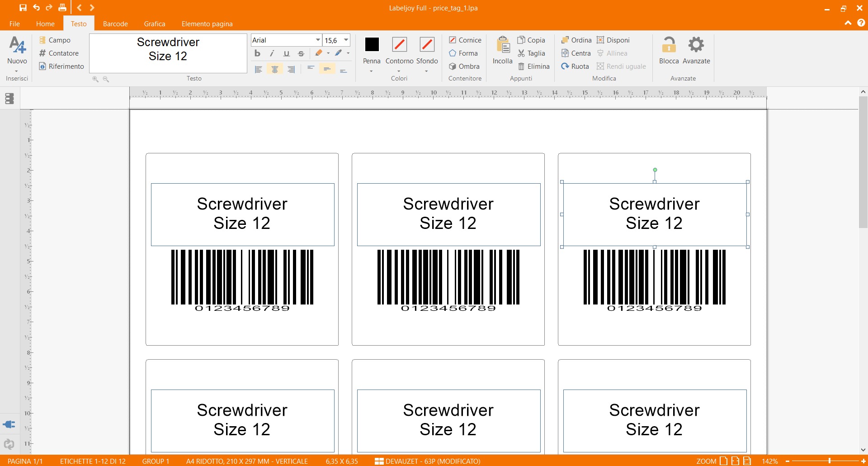
Task: Expand the highlighter color dropdown arrow
Action: point(328,53)
